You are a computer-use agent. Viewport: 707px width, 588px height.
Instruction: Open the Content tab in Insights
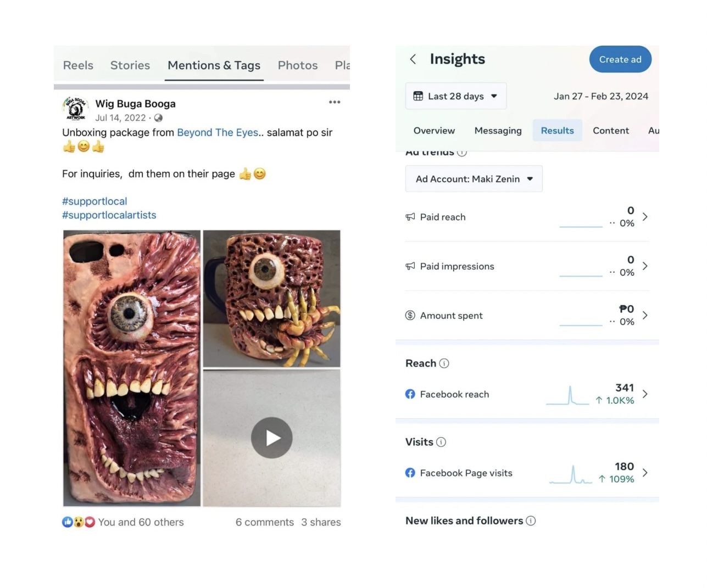click(x=611, y=131)
